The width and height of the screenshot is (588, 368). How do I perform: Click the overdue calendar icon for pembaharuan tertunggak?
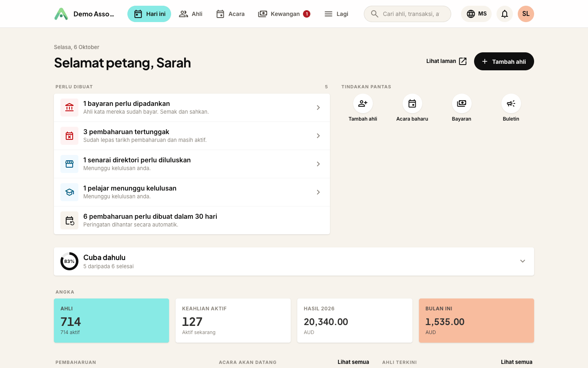(x=69, y=136)
